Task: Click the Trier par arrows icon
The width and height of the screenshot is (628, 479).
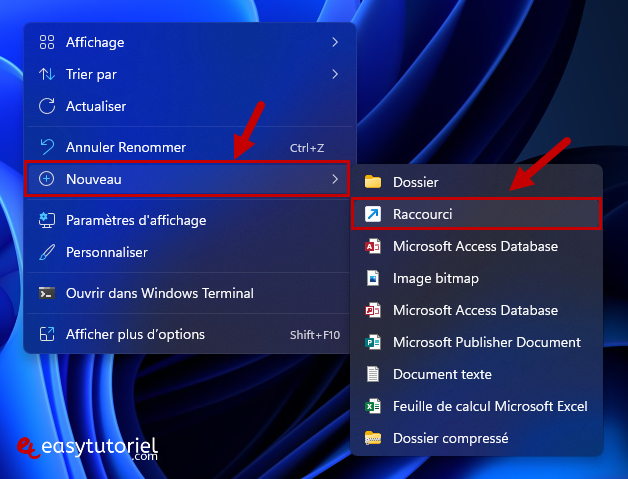Action: [47, 74]
